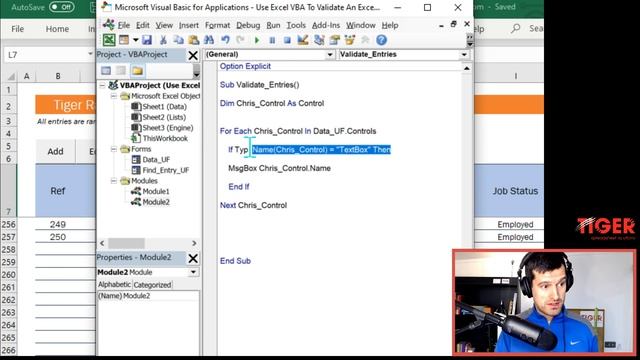Click the (Name) Module2 property row
Image resolution: width=640 pixels, height=360 pixels.
coord(148,296)
